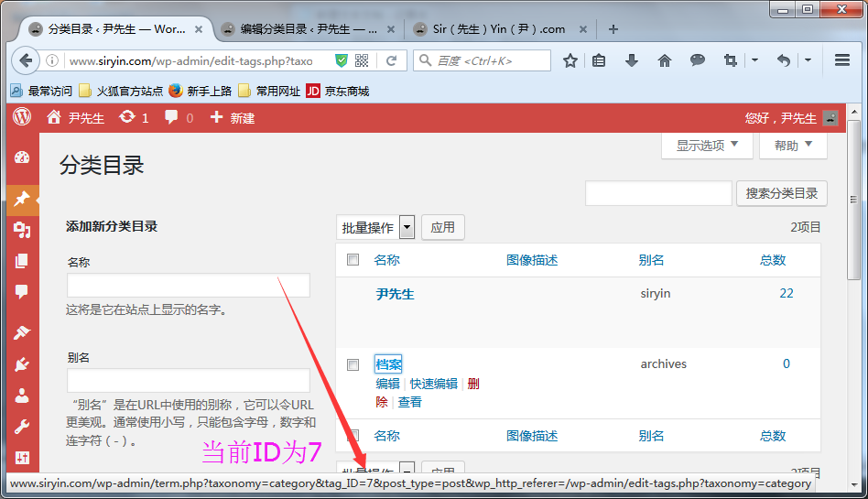Open 火狐官方站点 bookmark folder
Screen dimensions: 868x499
click(x=121, y=91)
